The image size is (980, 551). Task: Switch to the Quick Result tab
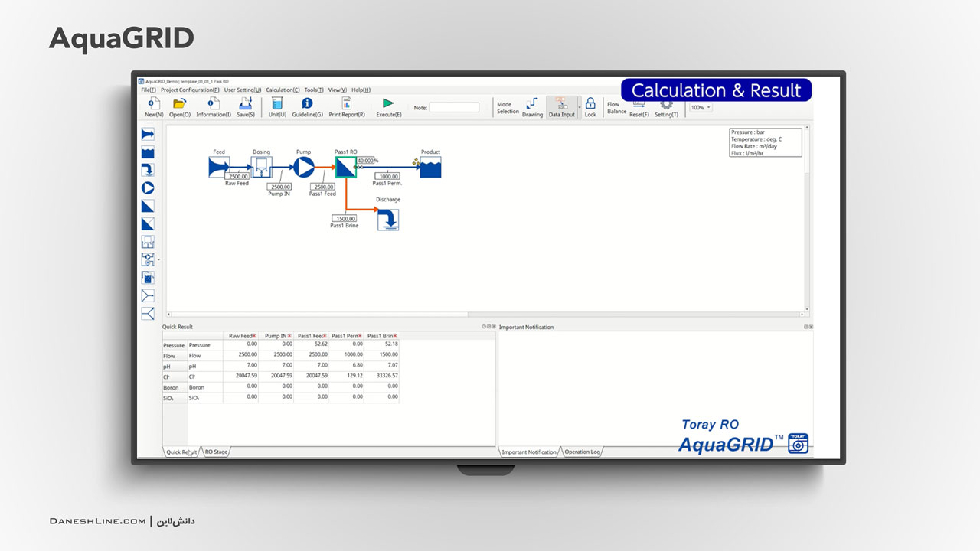tap(181, 452)
